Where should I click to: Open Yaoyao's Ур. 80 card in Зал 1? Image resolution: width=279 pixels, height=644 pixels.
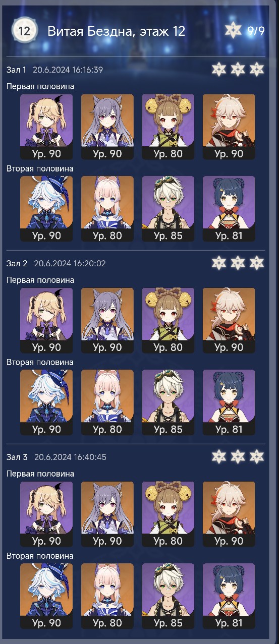168,127
